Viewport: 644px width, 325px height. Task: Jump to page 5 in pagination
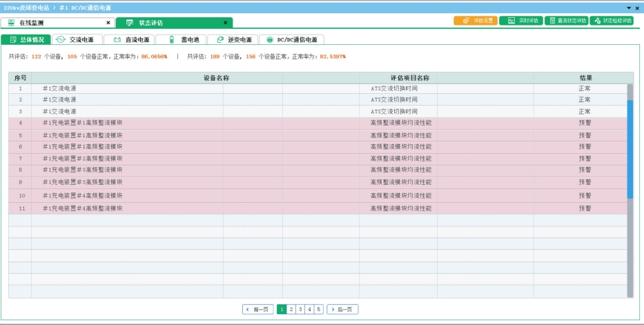[x=318, y=310]
